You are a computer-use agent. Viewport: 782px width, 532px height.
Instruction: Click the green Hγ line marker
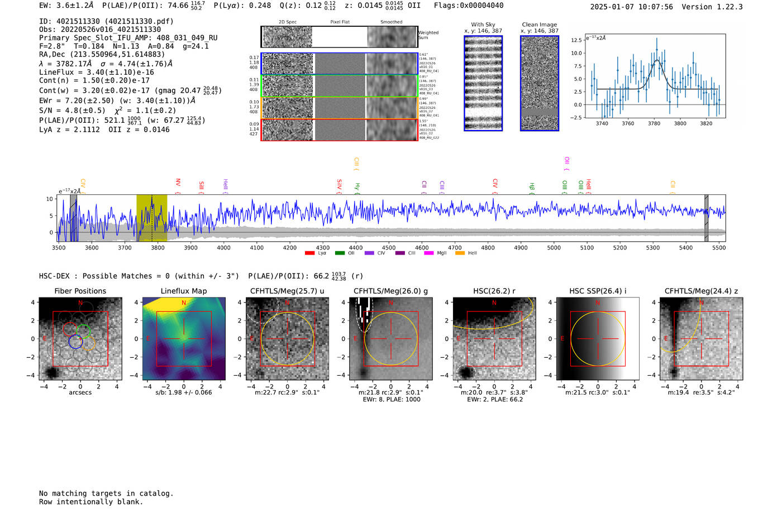(x=357, y=188)
